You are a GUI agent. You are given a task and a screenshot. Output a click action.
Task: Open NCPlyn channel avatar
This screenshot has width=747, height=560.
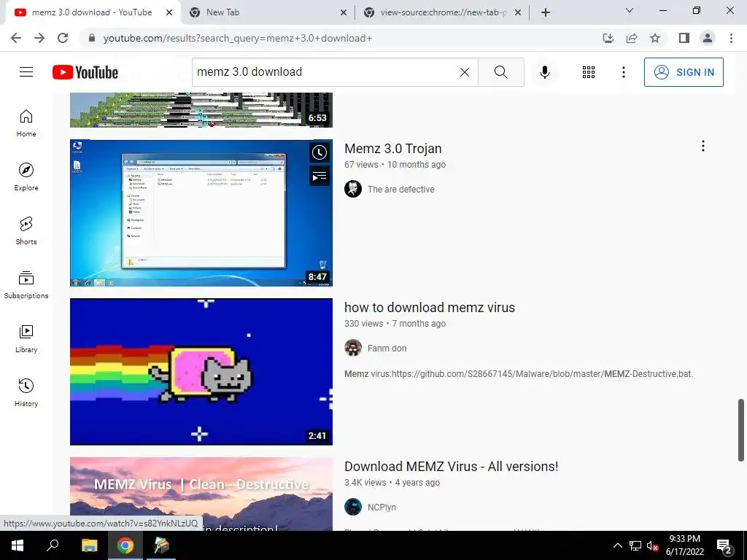[x=353, y=507]
